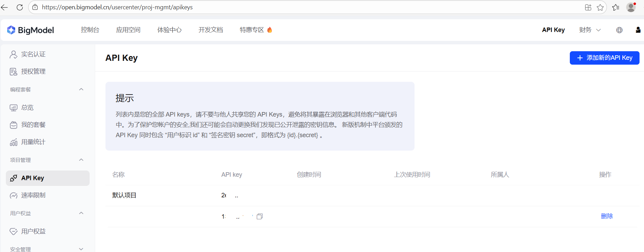Open 开发文档 from top navigation
Viewport: 644px width, 252px height.
tap(211, 30)
